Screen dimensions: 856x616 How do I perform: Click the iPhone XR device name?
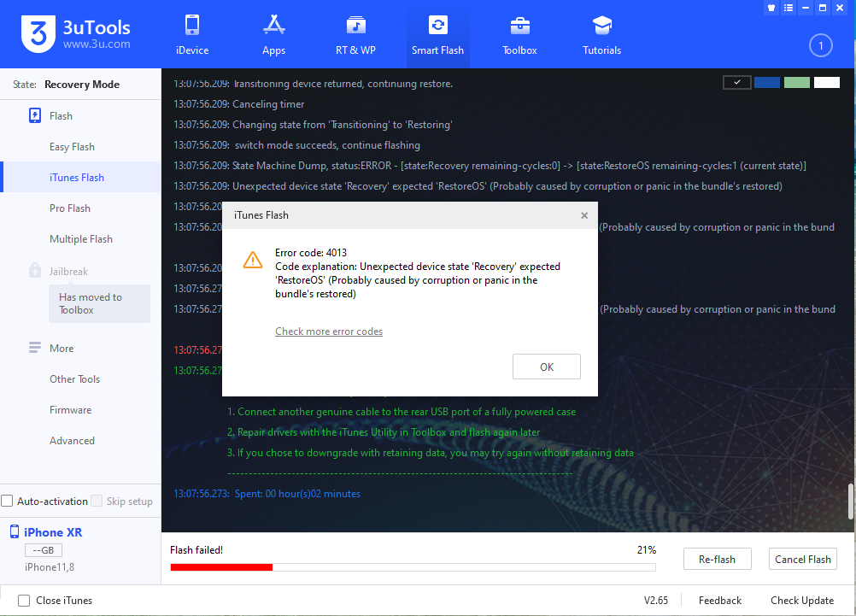53,532
